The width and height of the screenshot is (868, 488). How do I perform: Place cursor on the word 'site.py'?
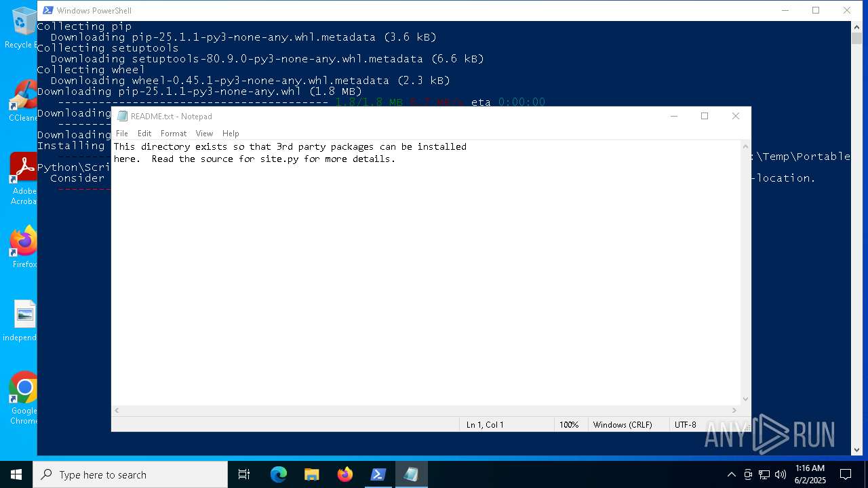point(279,159)
